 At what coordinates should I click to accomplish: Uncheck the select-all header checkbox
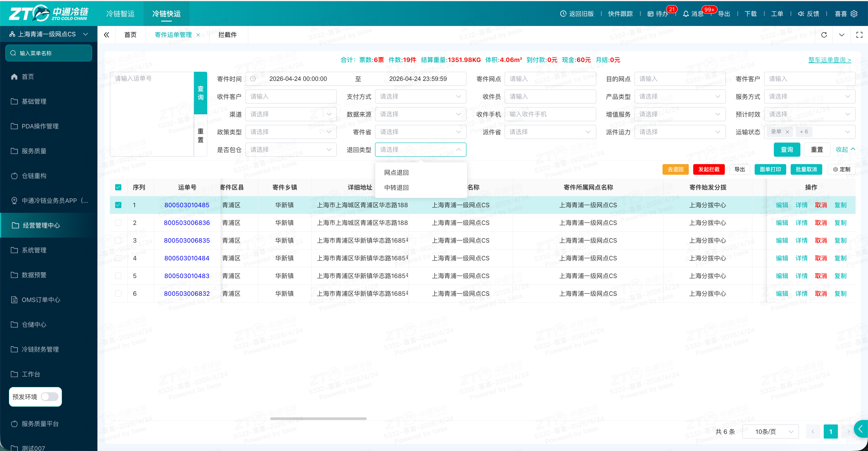point(118,187)
